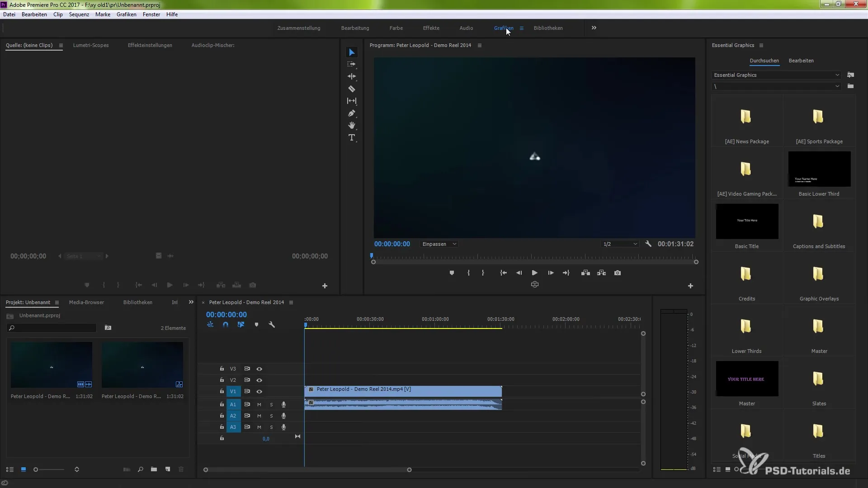868x488 pixels.
Task: Open Program monitor settings wrench
Action: pyautogui.click(x=648, y=244)
